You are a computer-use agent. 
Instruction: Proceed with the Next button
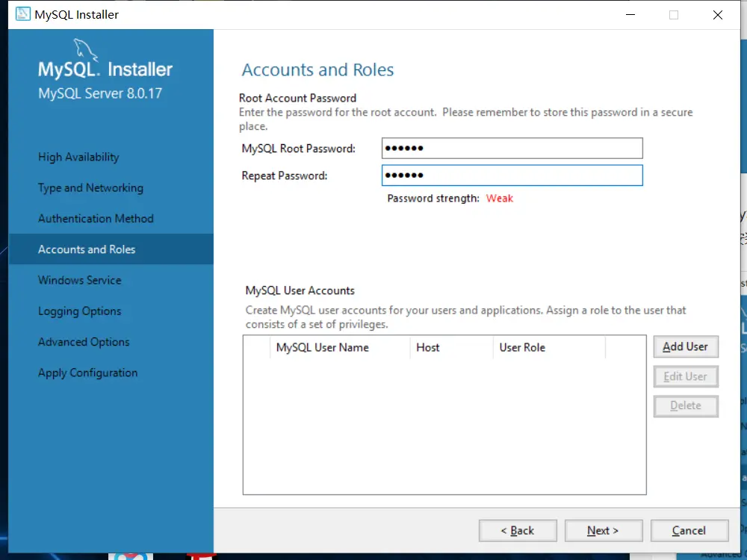(x=603, y=530)
